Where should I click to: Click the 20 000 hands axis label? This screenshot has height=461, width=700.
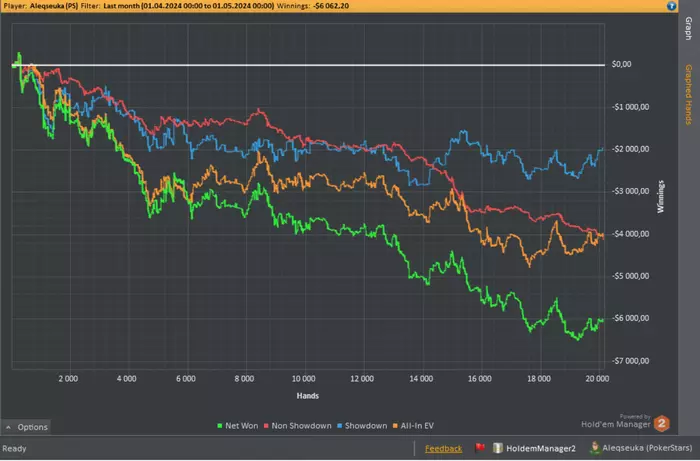pos(597,378)
